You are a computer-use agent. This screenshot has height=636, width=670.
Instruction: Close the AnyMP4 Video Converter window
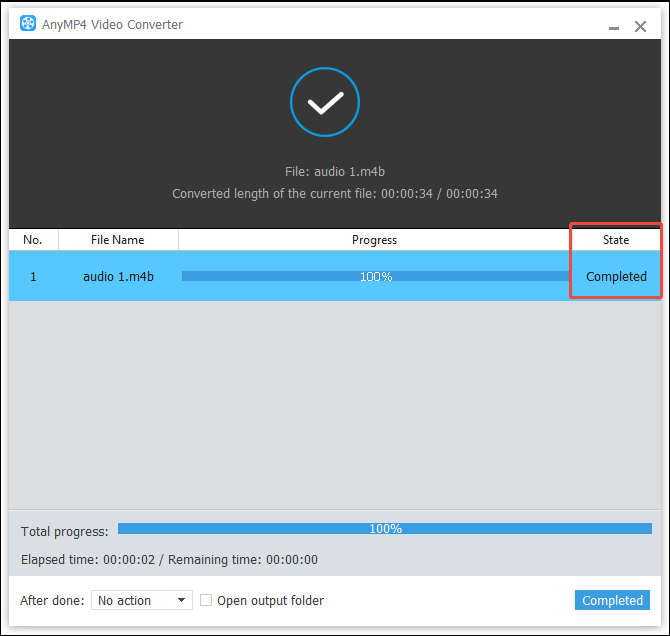(x=640, y=26)
